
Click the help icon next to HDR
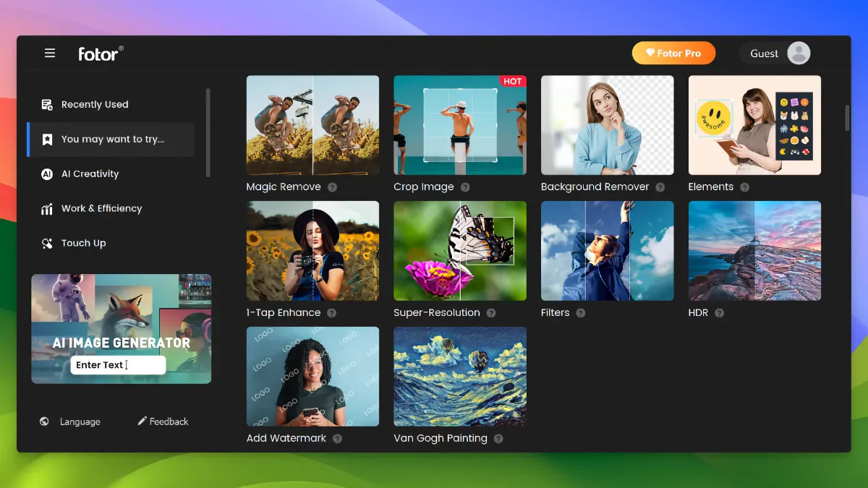click(x=719, y=313)
